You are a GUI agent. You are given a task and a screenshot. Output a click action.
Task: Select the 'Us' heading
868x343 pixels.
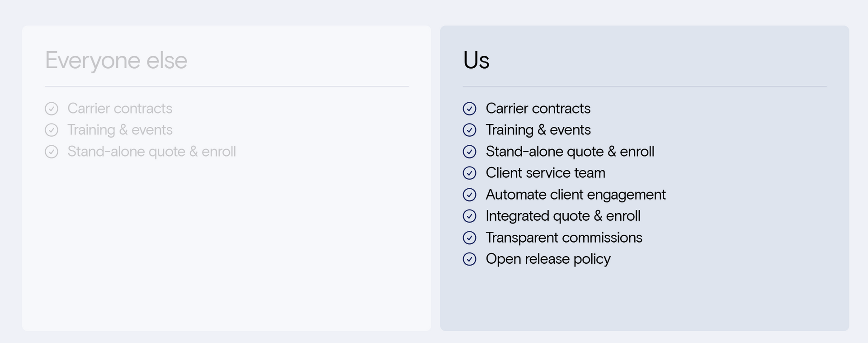(476, 60)
